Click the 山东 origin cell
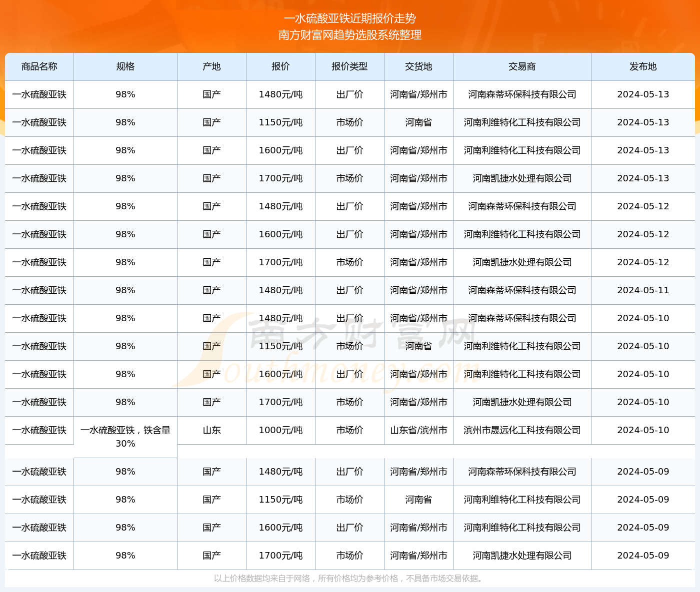 click(212, 430)
